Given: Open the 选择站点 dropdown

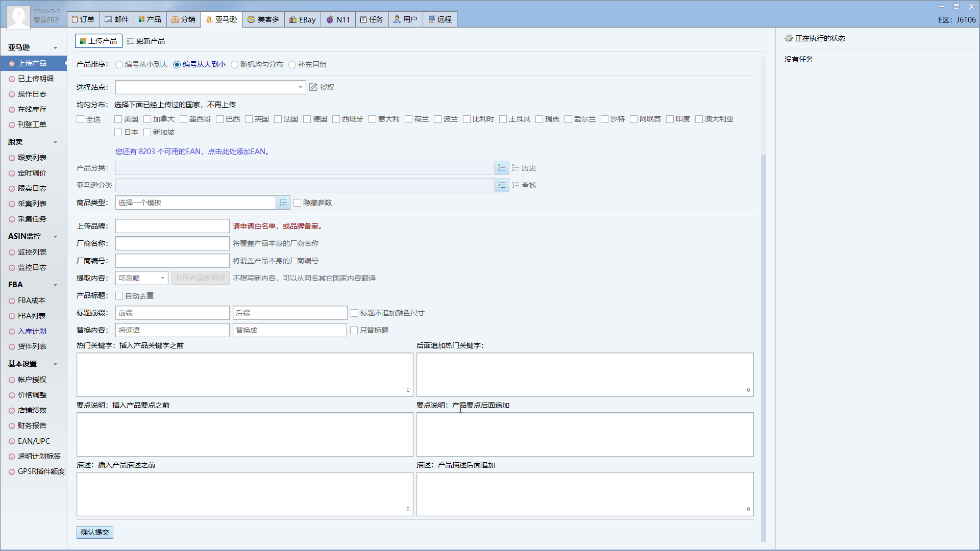Looking at the screenshot, I should (x=210, y=87).
